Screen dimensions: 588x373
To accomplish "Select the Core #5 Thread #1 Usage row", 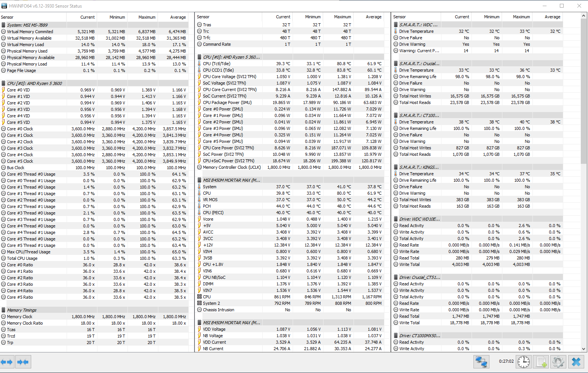I will click(94, 245).
